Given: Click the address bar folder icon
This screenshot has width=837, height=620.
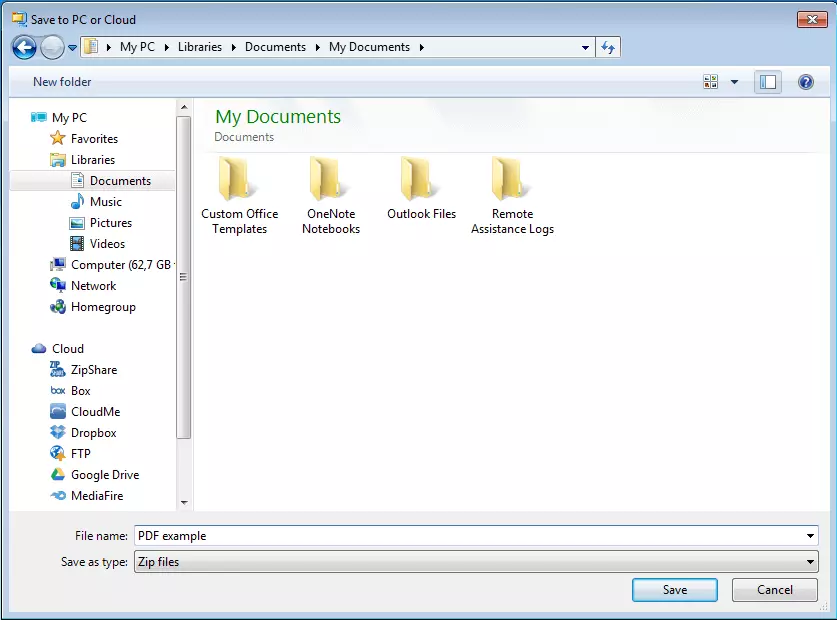Looking at the screenshot, I should pos(92,47).
